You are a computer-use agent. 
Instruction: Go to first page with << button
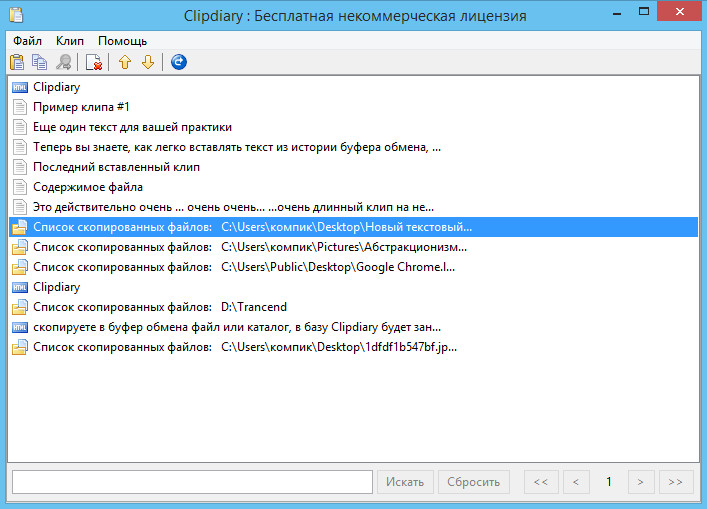click(x=541, y=482)
